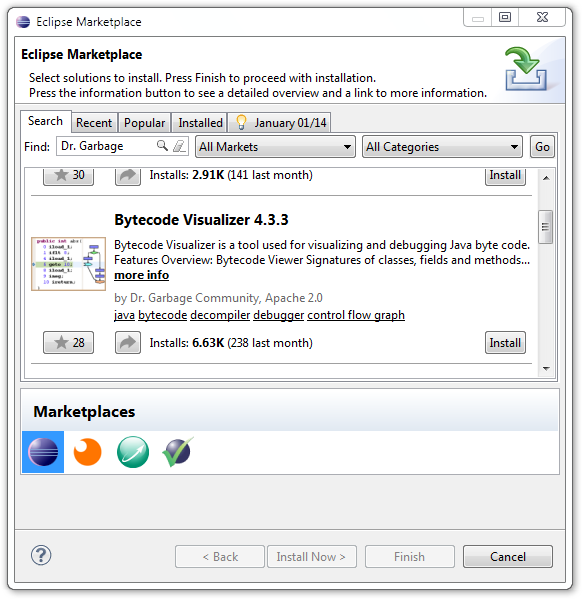Screen dimensions: 583x599
Task: Click the decompiler tag link
Action: click(220, 315)
